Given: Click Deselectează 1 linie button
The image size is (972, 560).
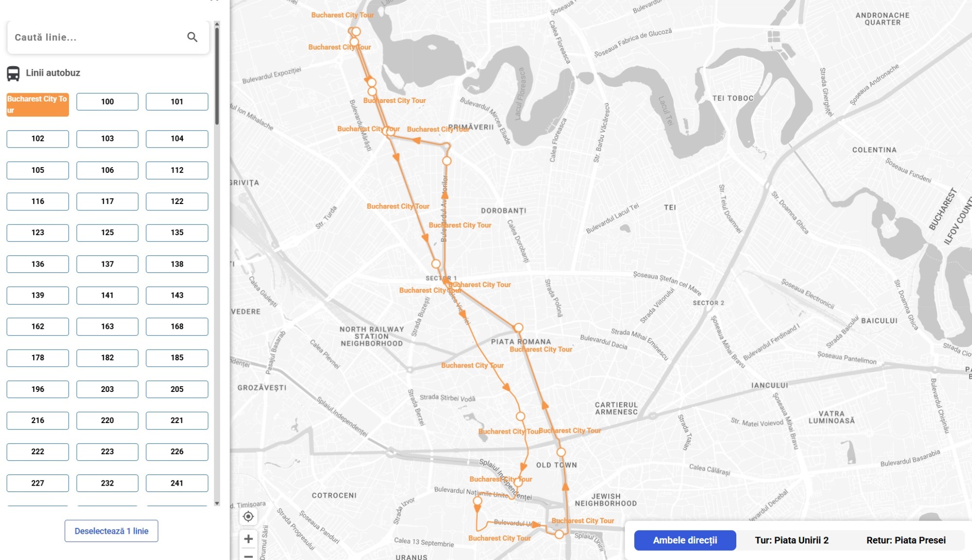Looking at the screenshot, I should click(111, 531).
